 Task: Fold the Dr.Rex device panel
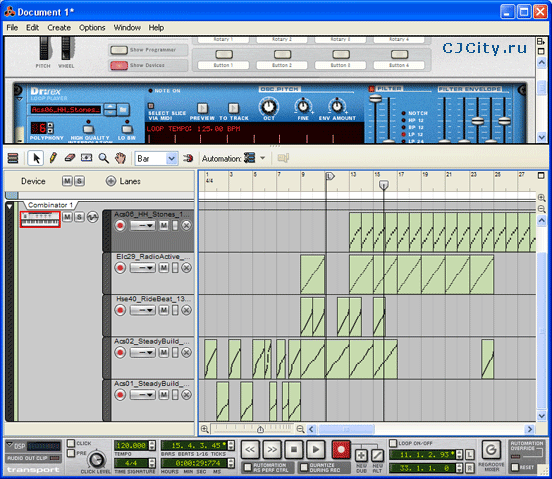20,99
